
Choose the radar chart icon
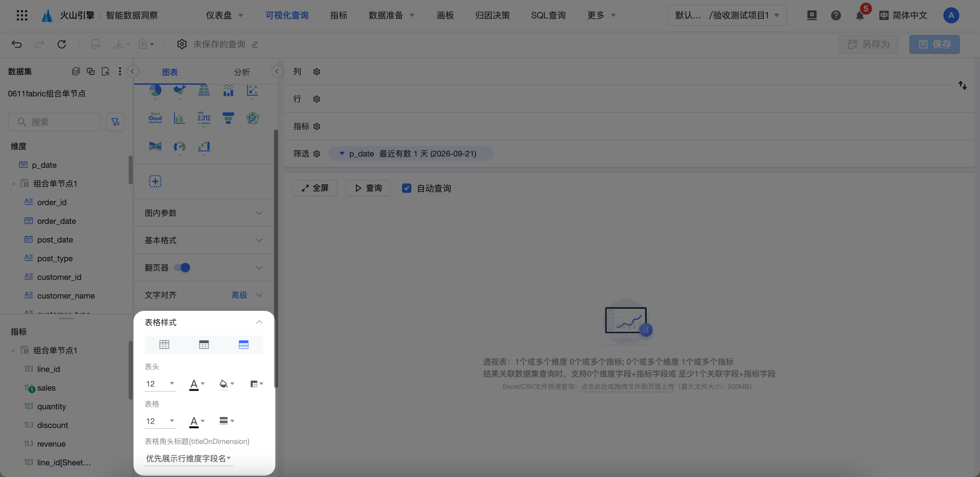pos(253,118)
